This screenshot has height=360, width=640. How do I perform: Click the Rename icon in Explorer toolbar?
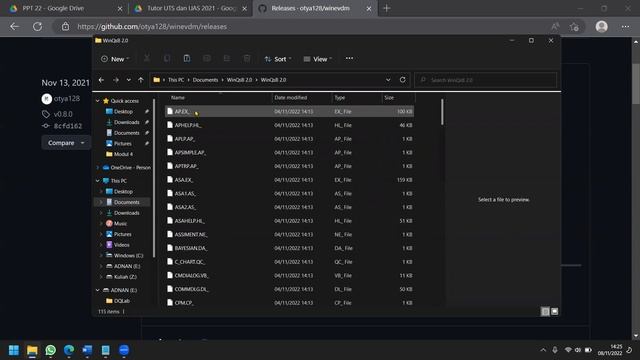point(207,59)
